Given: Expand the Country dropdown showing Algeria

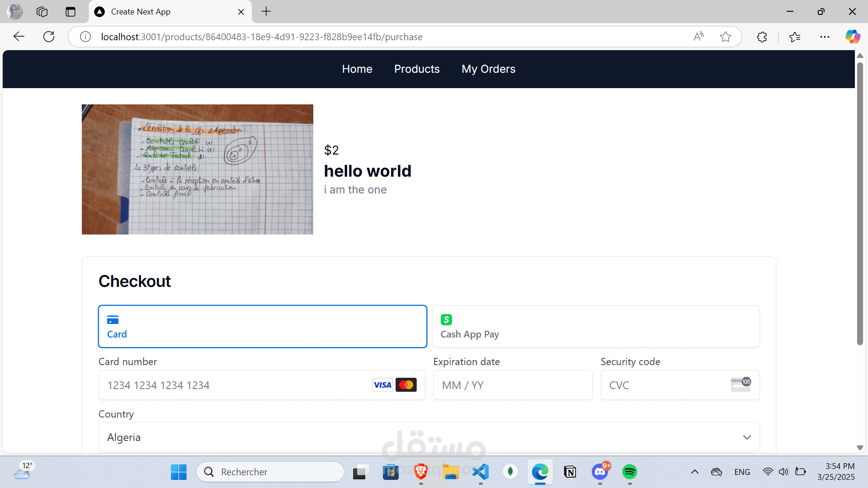Looking at the screenshot, I should click(429, 437).
